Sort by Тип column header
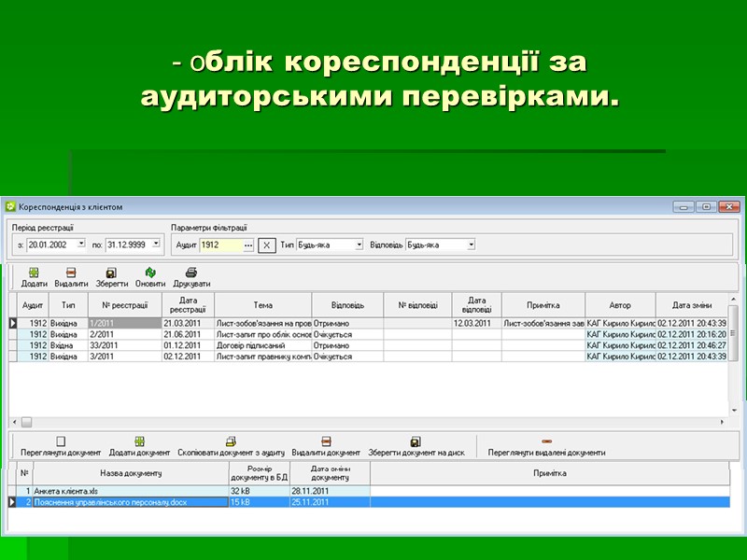747x560 pixels. pos(68,305)
